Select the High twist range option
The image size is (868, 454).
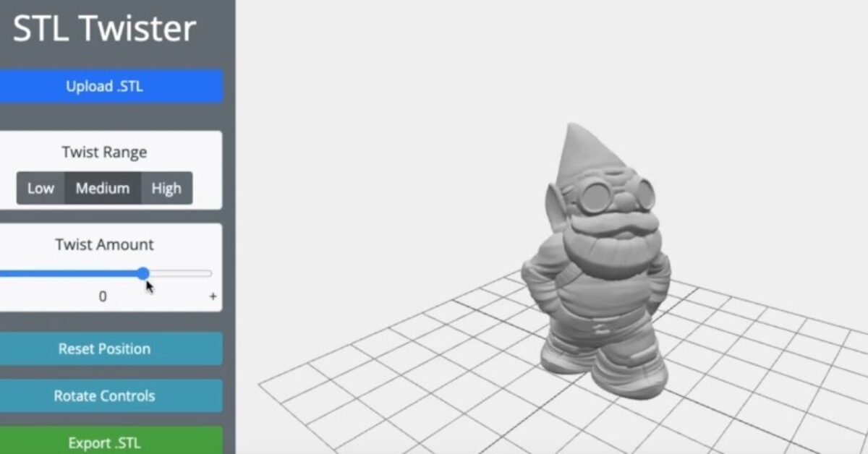point(167,188)
